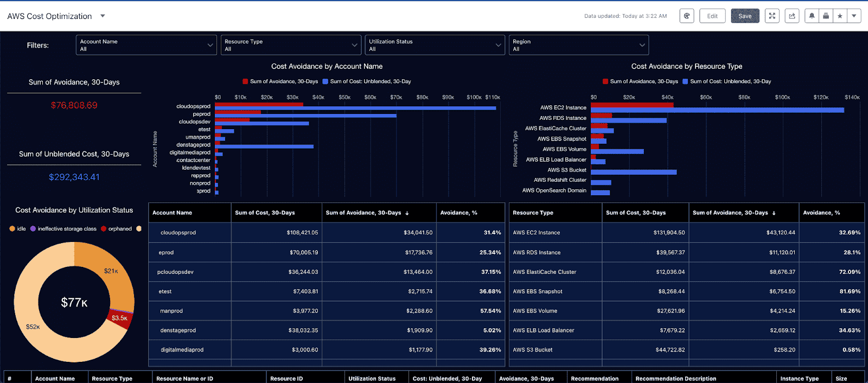
Task: Select AWS RDS Instance table row
Action: pyautogui.click(x=687, y=252)
